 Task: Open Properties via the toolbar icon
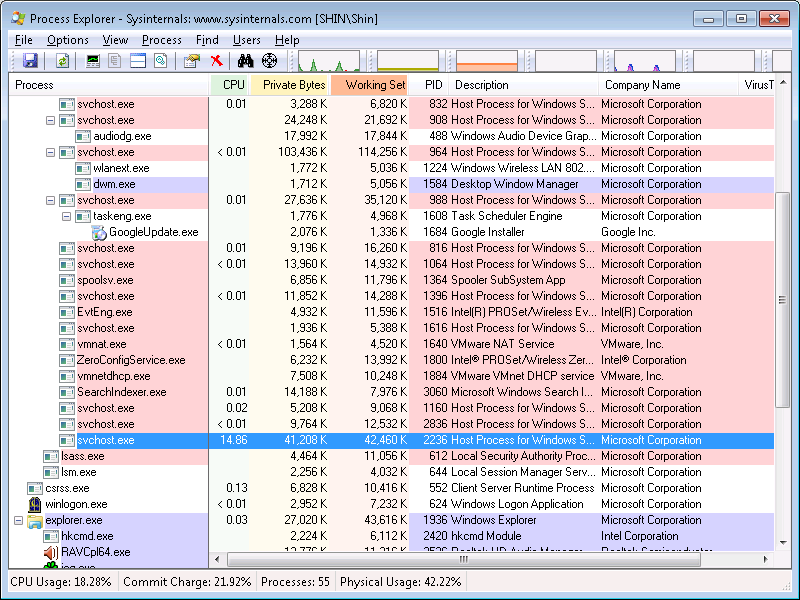[192, 61]
